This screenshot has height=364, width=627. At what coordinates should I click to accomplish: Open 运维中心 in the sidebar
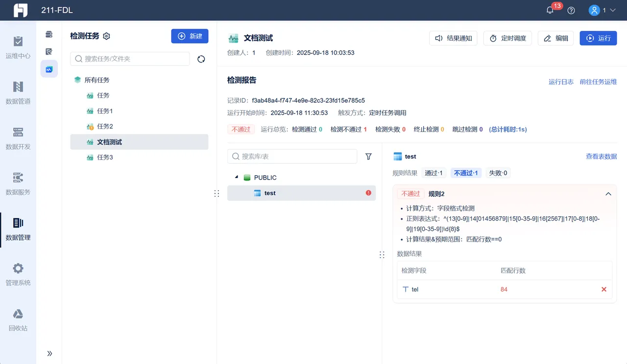click(x=18, y=47)
